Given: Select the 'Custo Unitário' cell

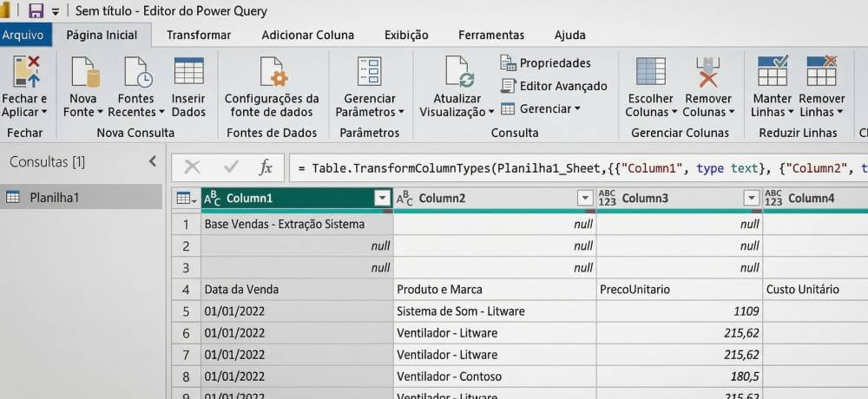Looking at the screenshot, I should (x=815, y=290).
